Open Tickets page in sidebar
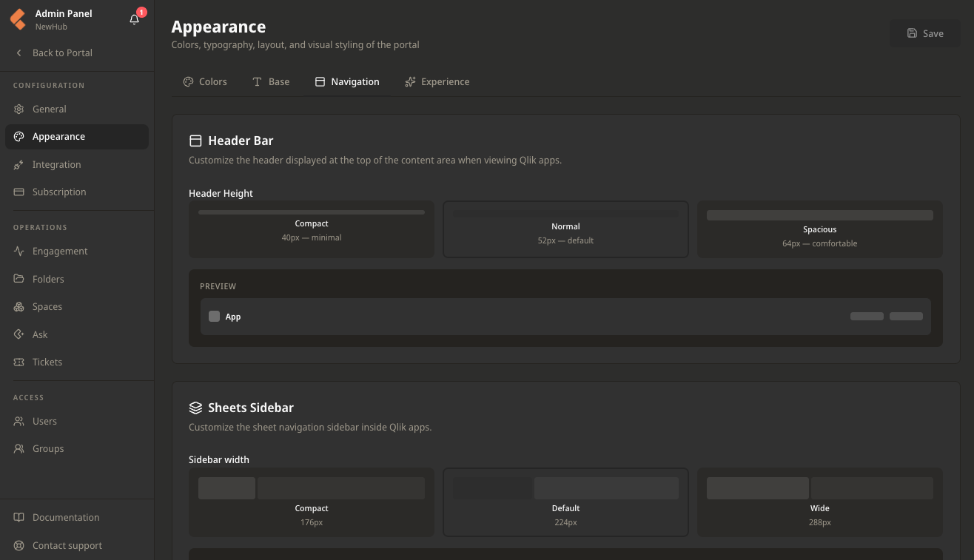 [77, 362]
